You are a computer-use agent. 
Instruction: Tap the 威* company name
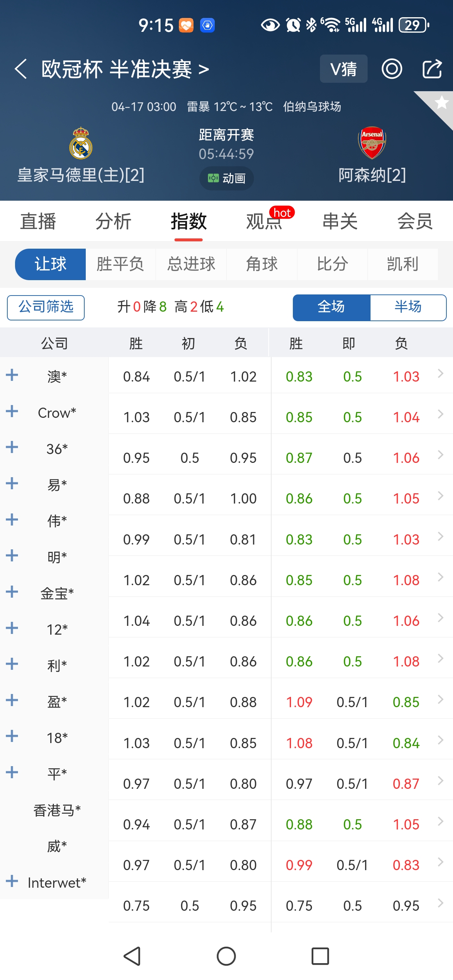pos(57,847)
